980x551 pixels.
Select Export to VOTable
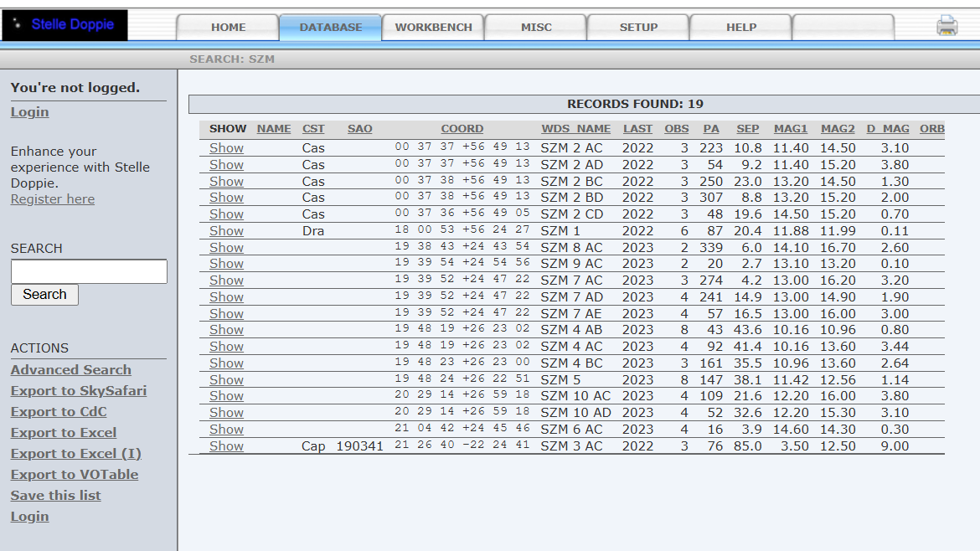[x=75, y=475]
